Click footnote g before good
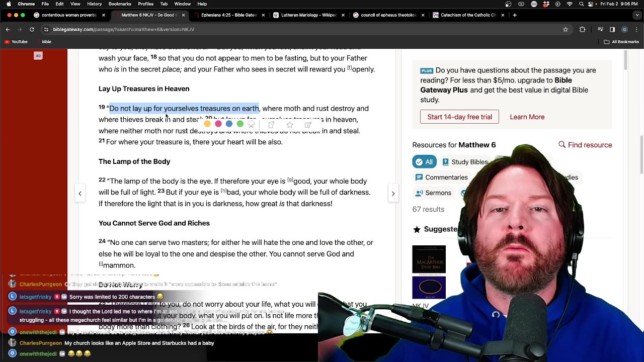The height and width of the screenshot is (362, 644). click(290, 179)
